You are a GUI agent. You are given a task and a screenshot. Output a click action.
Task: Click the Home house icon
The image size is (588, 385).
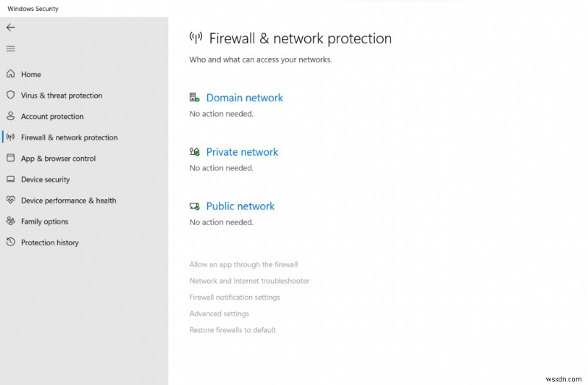click(10, 74)
